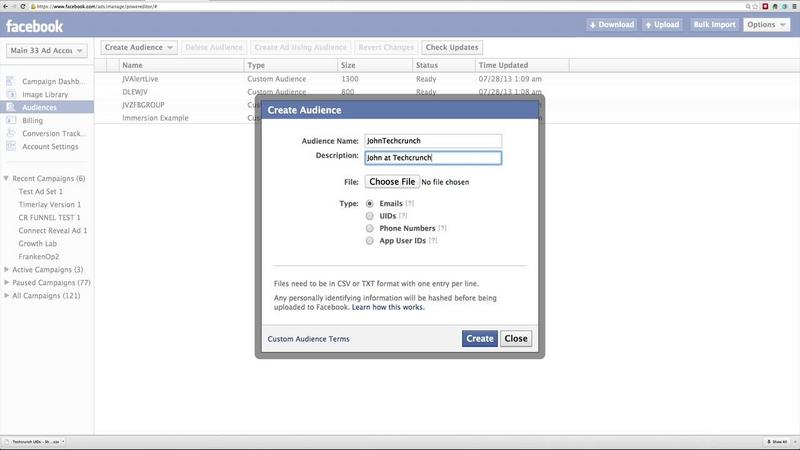Click the browser forward arrow
Viewport: 800px width, 450px height.
click(x=14, y=6)
